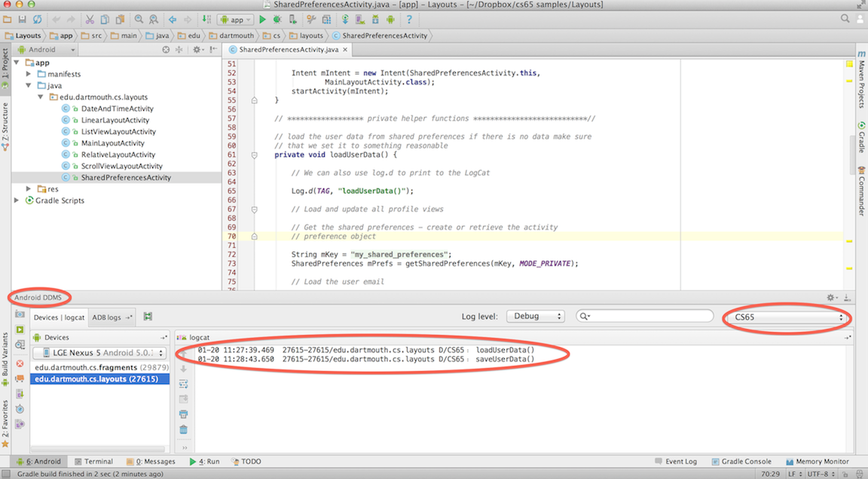
Task: Clear logcat using the trash icon
Action: coord(183,429)
